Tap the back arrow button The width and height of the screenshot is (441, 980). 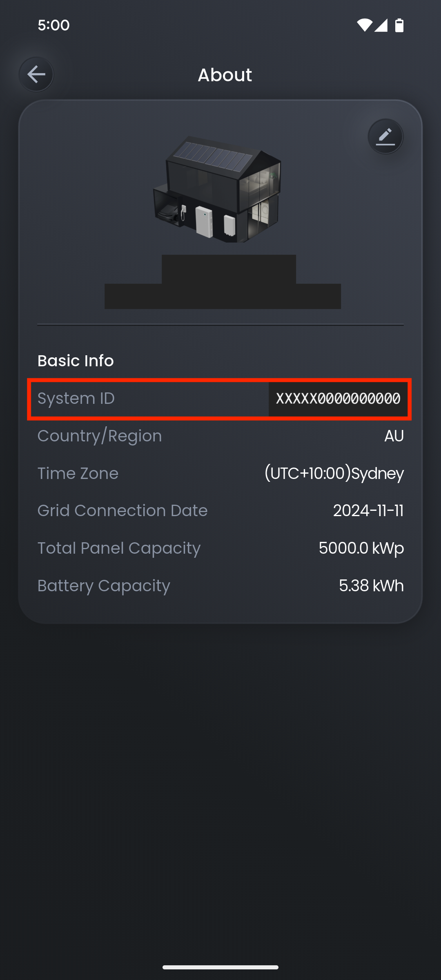[x=36, y=74]
